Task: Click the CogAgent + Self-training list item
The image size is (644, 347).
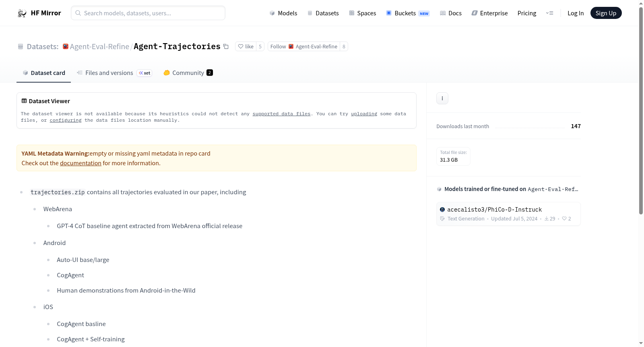Action: pyautogui.click(x=91, y=339)
